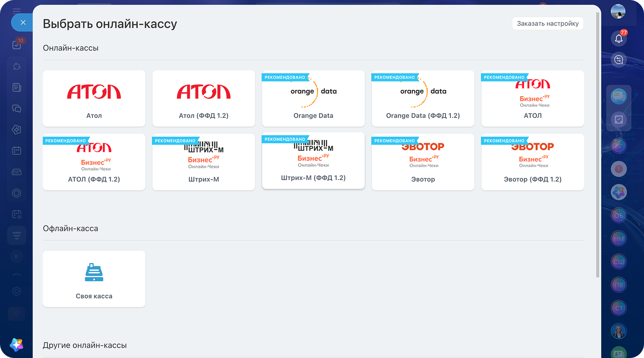Image resolution: width=644 pixels, height=358 pixels.
Task: Open the user profile avatar at top right
Action: (x=618, y=12)
